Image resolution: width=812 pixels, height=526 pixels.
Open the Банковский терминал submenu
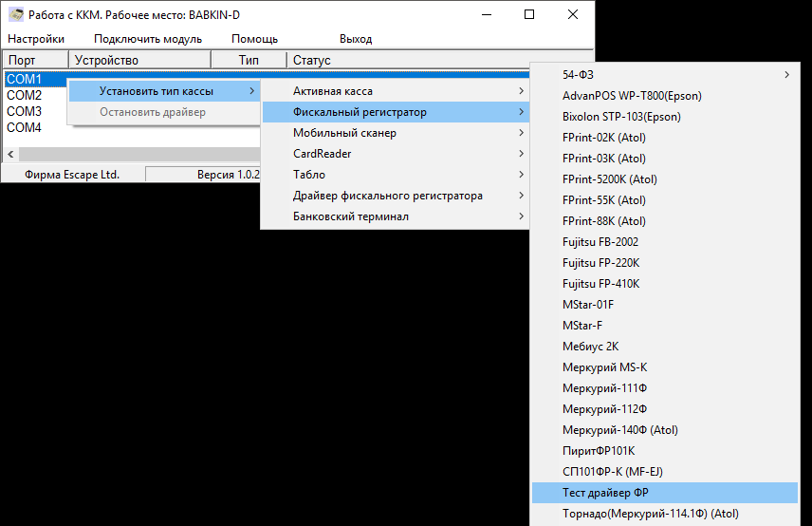[x=396, y=216]
